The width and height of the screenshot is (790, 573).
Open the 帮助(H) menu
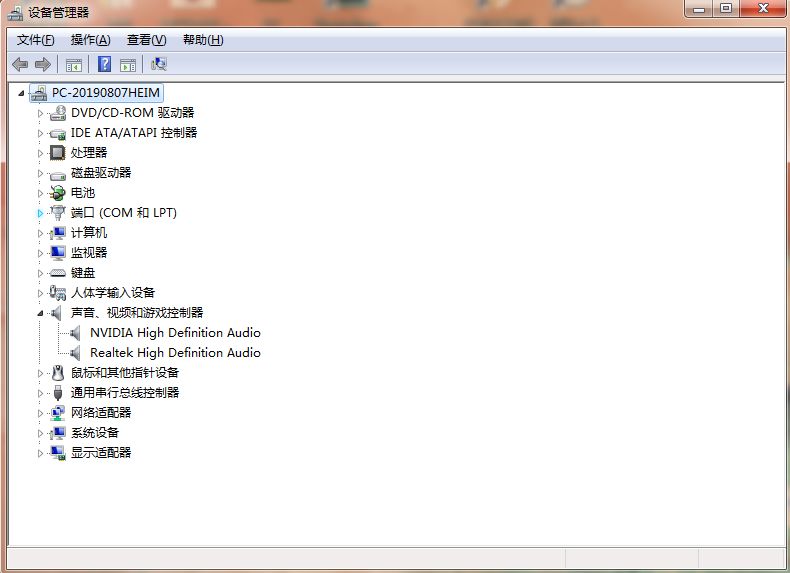[203, 40]
